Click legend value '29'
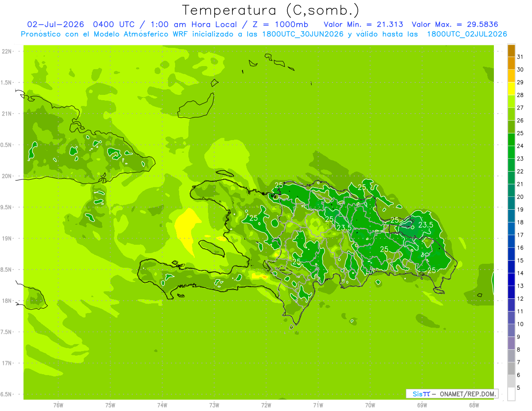 520,82
